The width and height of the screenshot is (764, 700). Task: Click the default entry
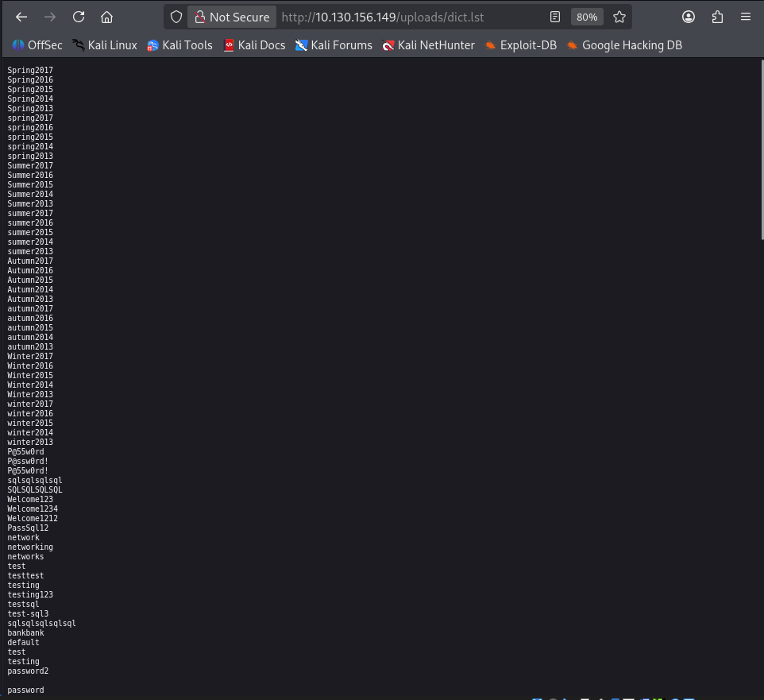click(23, 643)
